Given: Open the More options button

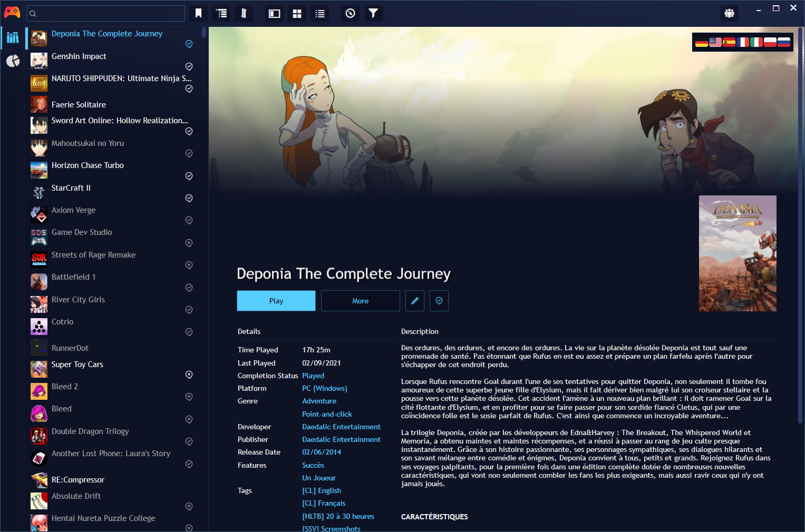Looking at the screenshot, I should tap(361, 301).
